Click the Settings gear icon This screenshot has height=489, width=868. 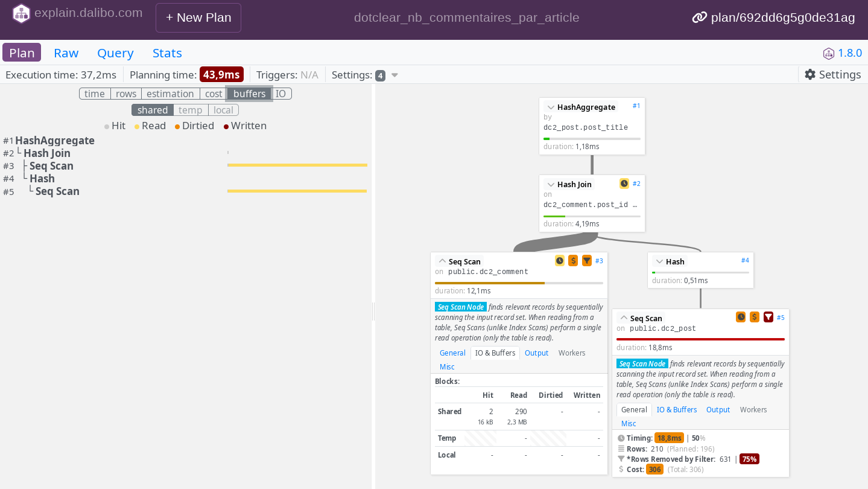click(x=810, y=74)
